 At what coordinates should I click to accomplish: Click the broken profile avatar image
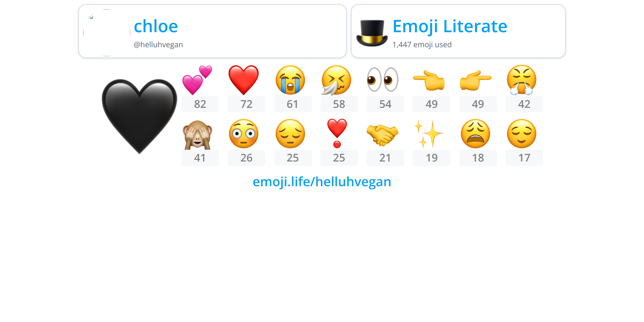point(107,33)
